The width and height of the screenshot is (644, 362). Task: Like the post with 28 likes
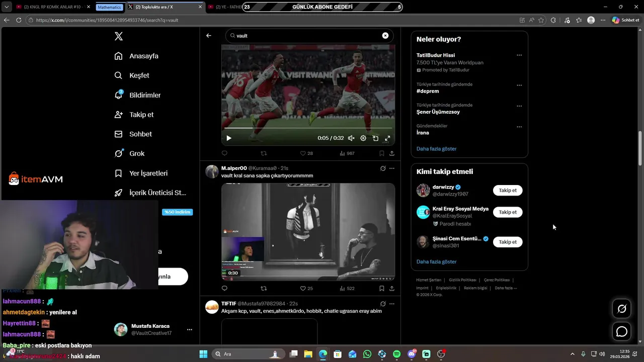pyautogui.click(x=306, y=153)
